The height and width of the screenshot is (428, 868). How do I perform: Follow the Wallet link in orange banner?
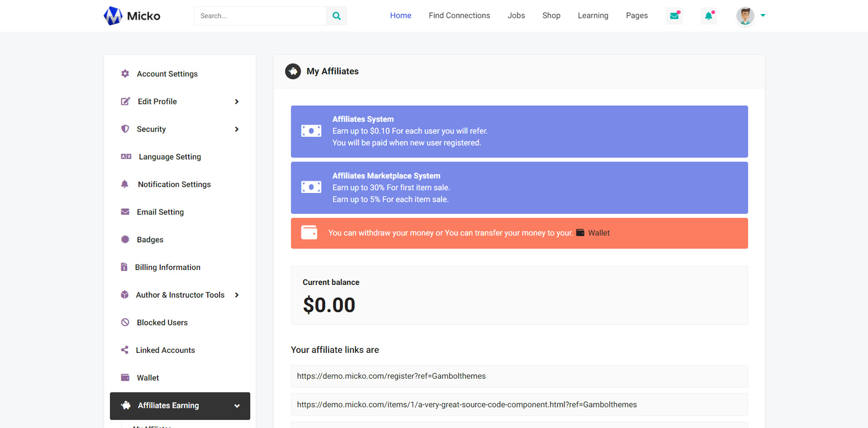tap(598, 233)
